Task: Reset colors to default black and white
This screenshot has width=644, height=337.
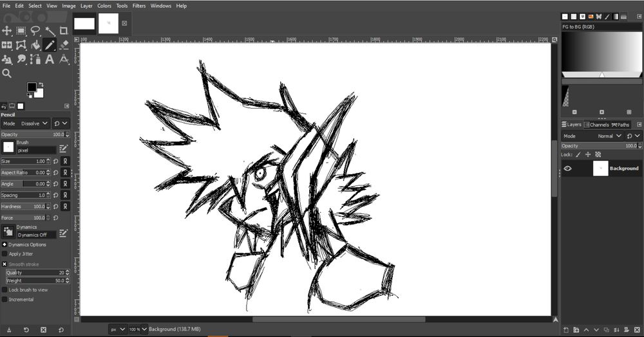Action: pyautogui.click(x=29, y=96)
